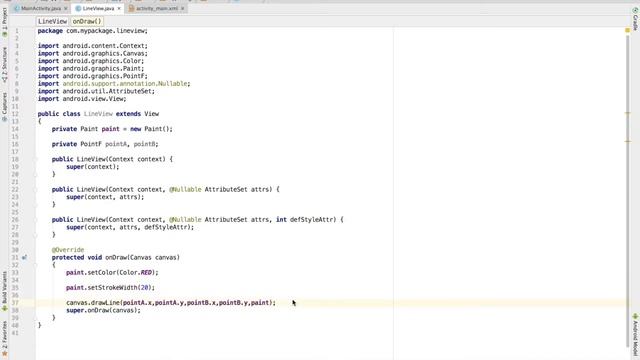Click defStyleAttr parameter on line 26
640x360 pixels.
pos(311,220)
